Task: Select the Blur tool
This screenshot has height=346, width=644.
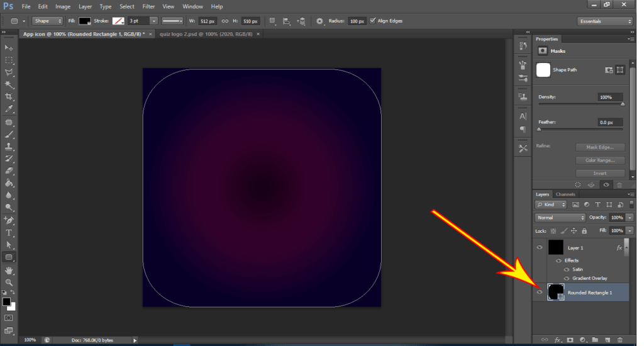Action: [9, 196]
